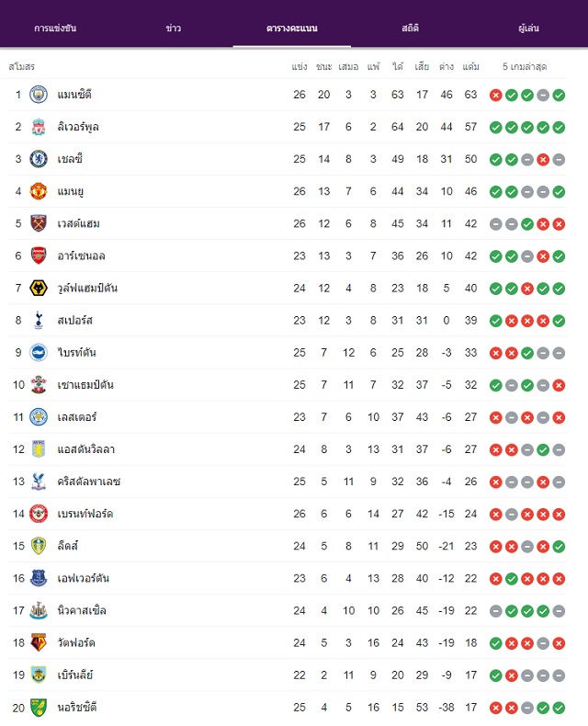Open the Arsenal club badge
The height and width of the screenshot is (726, 588).
point(39,255)
